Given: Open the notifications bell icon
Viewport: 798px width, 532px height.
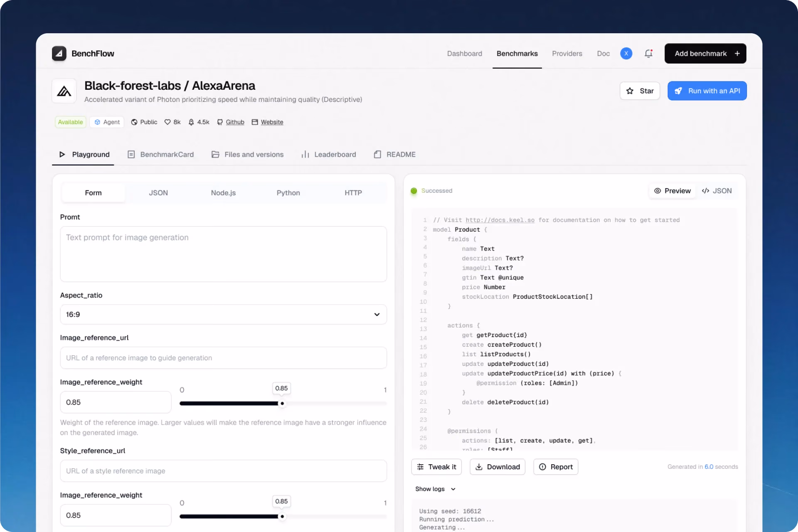Looking at the screenshot, I should click(x=648, y=53).
